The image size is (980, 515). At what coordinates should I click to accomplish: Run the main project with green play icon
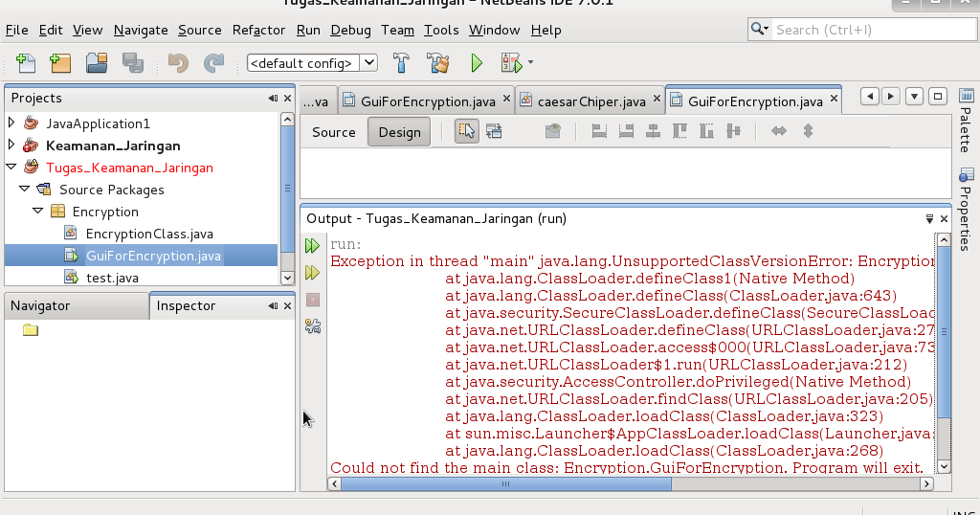click(477, 63)
